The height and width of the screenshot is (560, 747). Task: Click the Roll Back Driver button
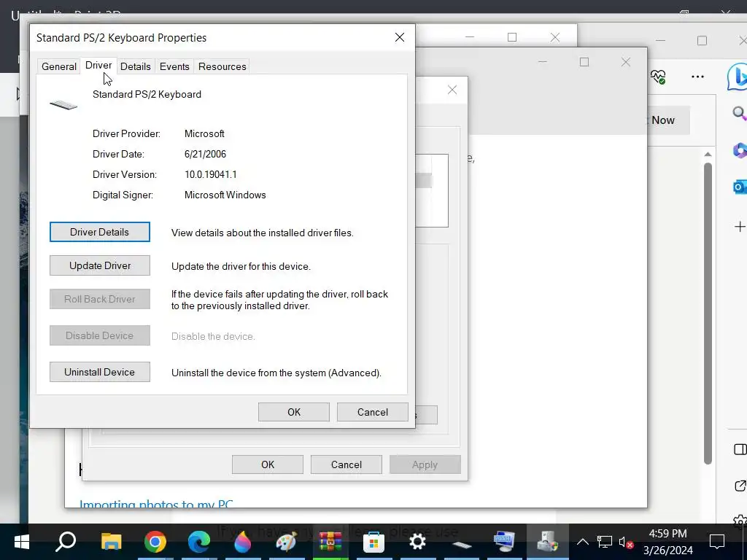pyautogui.click(x=99, y=299)
